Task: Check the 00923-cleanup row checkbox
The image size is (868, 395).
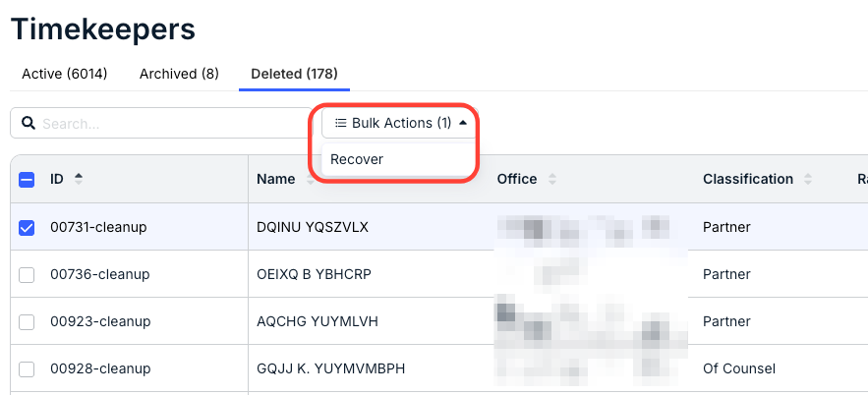Action: [x=27, y=321]
